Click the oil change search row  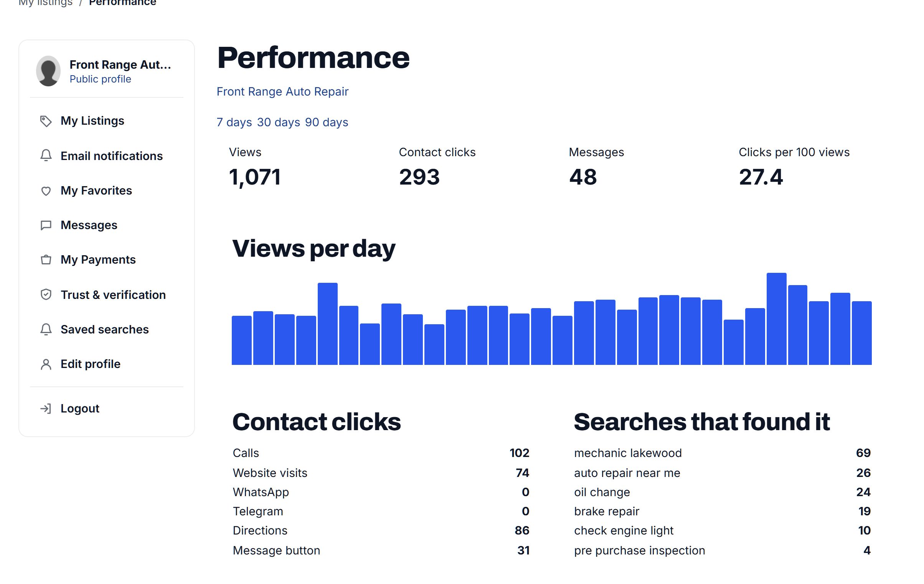click(x=723, y=492)
